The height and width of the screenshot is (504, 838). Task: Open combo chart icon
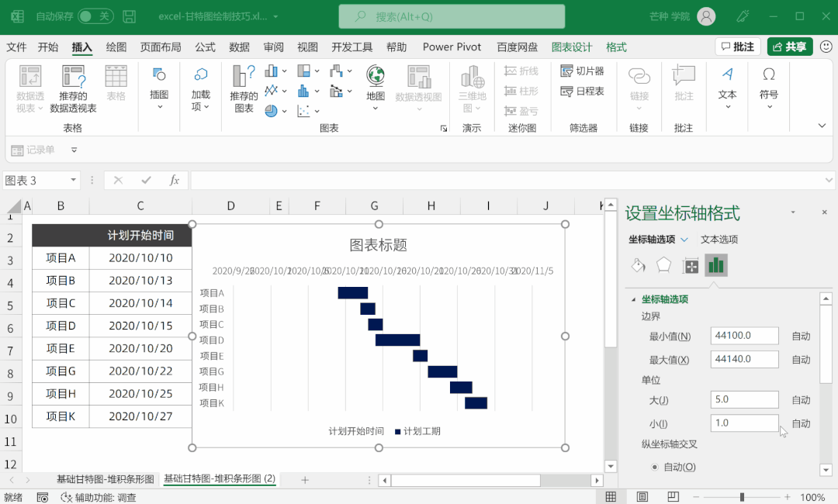(336, 91)
